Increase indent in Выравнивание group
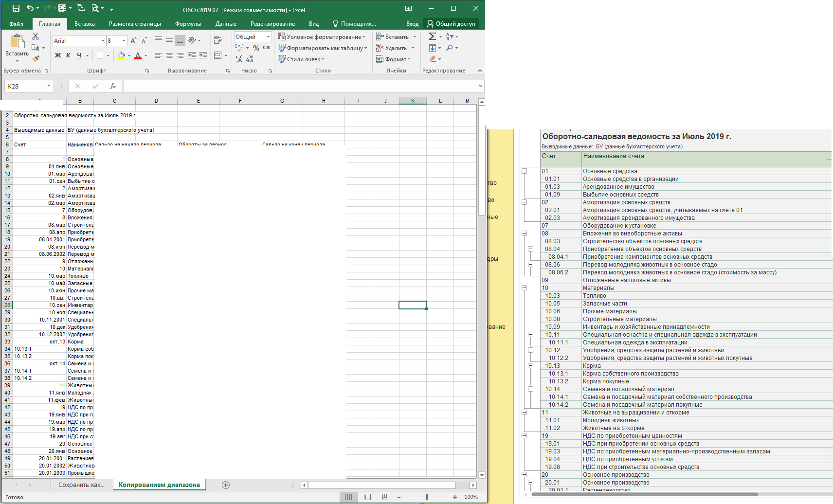The width and height of the screenshot is (833, 504). (x=203, y=55)
